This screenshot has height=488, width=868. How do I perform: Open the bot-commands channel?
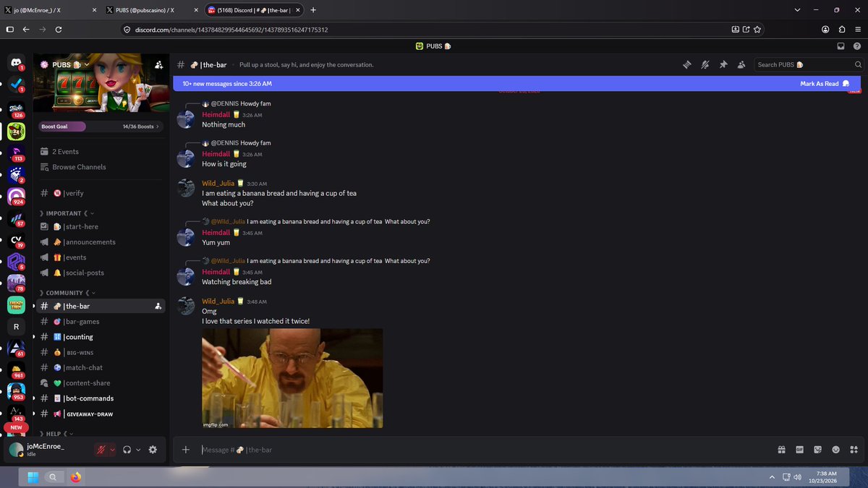click(101, 398)
